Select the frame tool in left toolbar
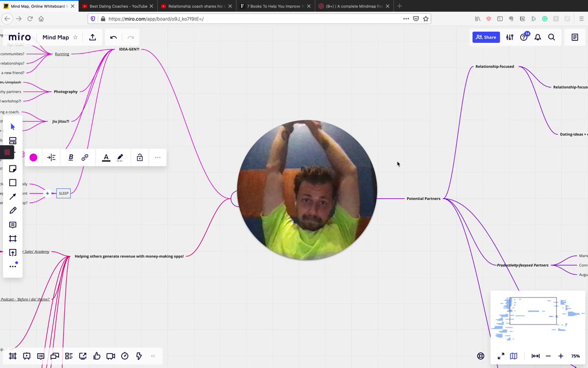588x368 pixels. click(x=13, y=239)
